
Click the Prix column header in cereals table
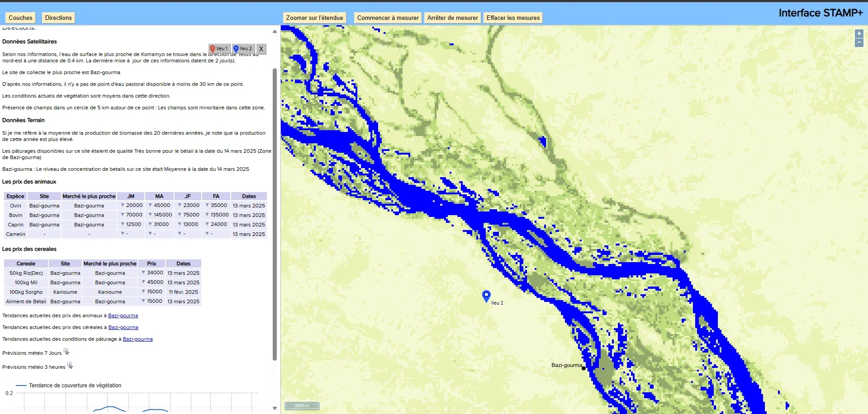152,263
